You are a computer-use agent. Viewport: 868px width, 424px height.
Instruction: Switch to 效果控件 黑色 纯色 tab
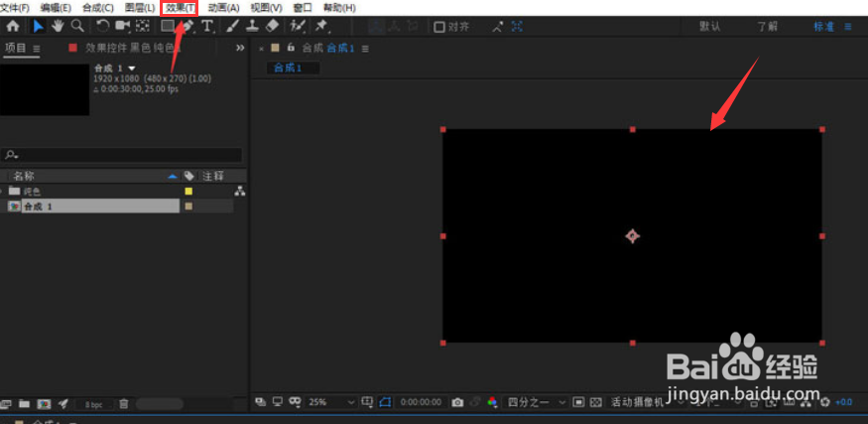click(x=133, y=48)
